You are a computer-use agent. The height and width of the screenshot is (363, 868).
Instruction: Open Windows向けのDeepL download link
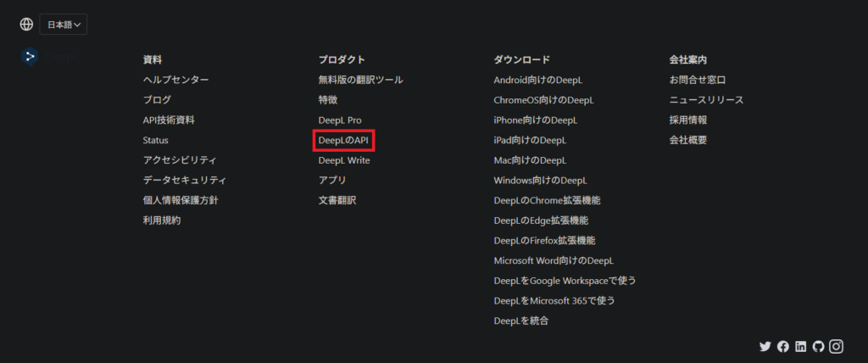(x=541, y=181)
